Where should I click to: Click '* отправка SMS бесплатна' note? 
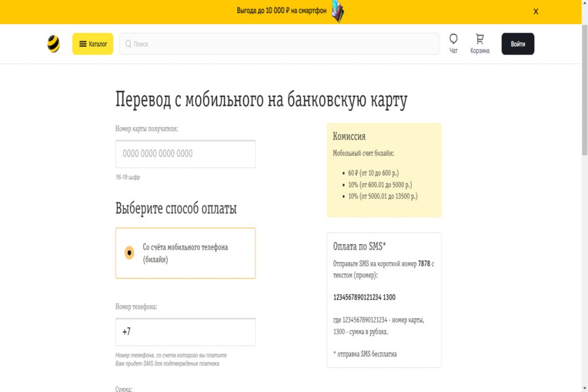coord(365,354)
